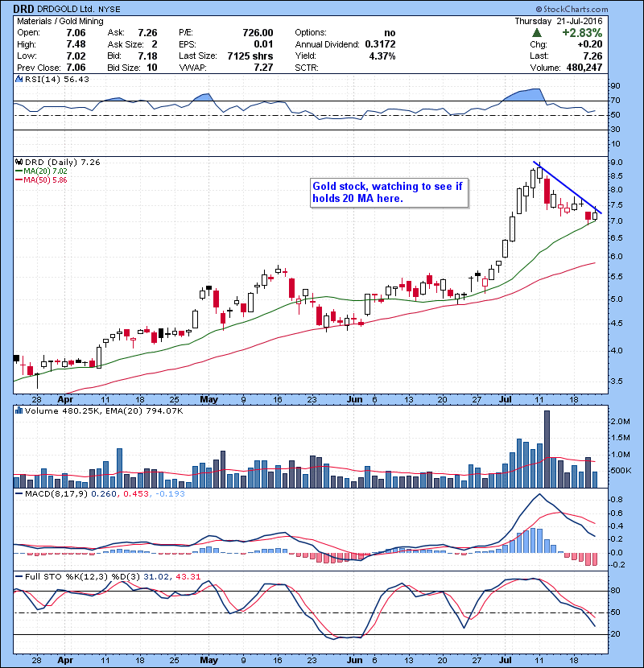Image resolution: width=644 pixels, height=668 pixels.
Task: Click the Volume value 480,247
Action: click(x=584, y=68)
